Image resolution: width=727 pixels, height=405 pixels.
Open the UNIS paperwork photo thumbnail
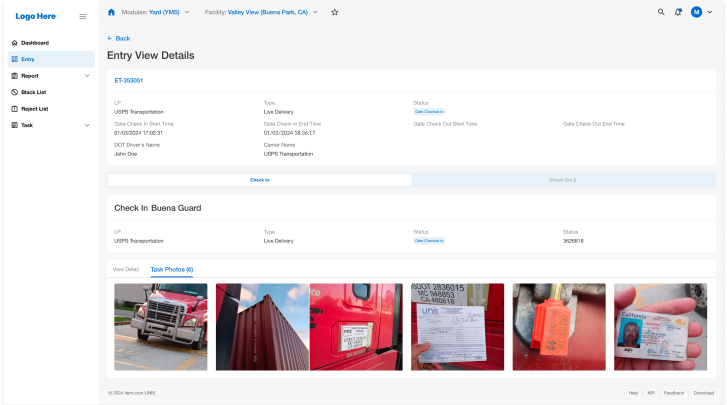coord(458,327)
